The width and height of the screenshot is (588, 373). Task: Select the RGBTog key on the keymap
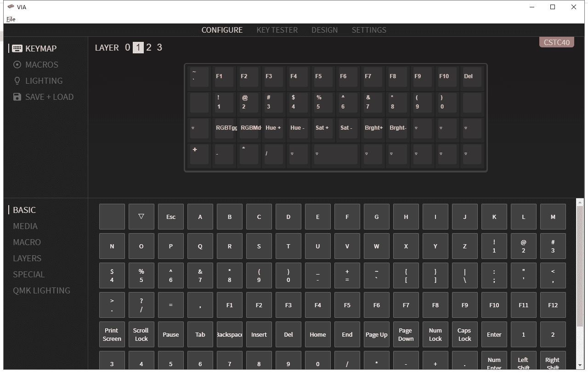pyautogui.click(x=224, y=128)
